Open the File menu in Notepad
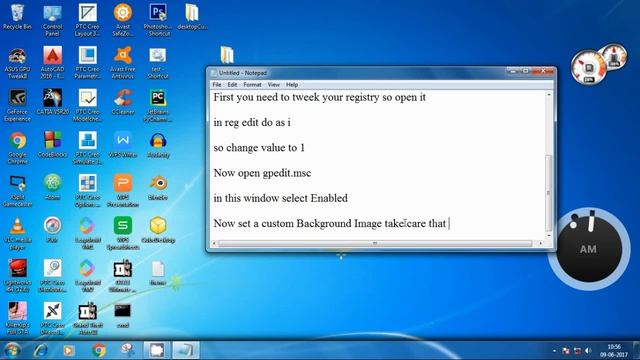Viewport: 640px width, 360px height. [x=217, y=84]
